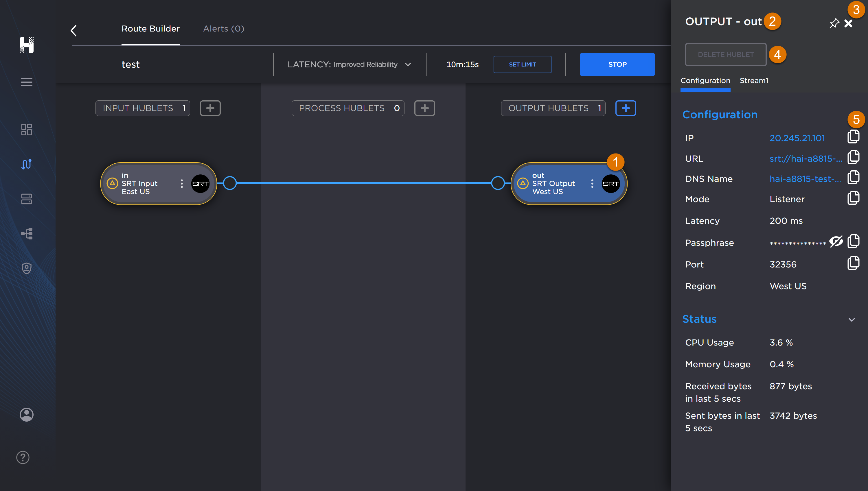This screenshot has width=868, height=491.
Task: Open Help via the question mark icon
Action: coord(23,457)
